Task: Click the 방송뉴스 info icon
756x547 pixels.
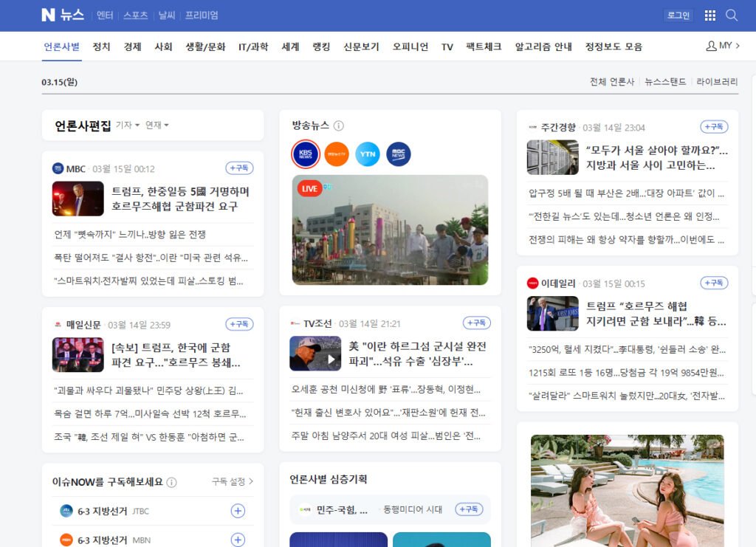Action: 339,125
